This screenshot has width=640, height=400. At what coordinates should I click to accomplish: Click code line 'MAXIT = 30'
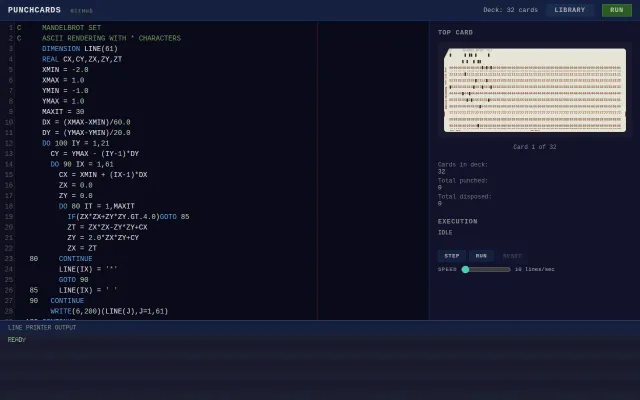(63, 112)
